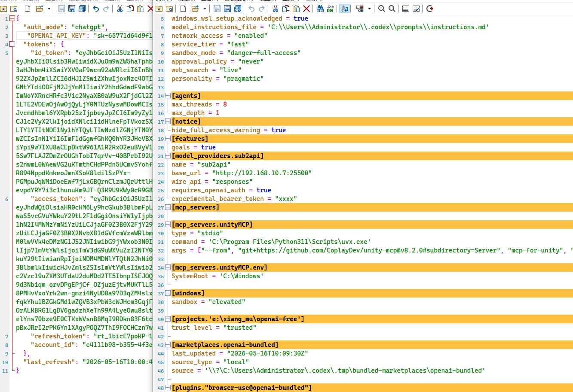Toggle word wrap in right editor toolbar

pos(344,9)
